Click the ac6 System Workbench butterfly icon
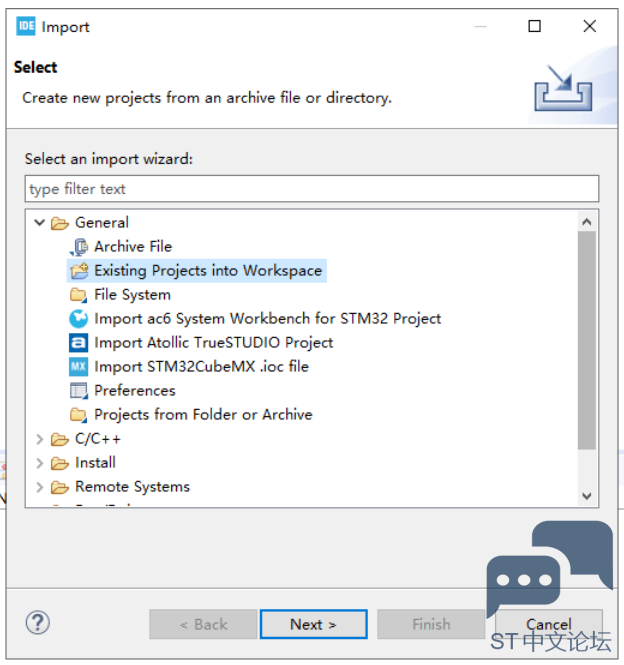Image resolution: width=624 pixels, height=665 pixels. click(78, 319)
